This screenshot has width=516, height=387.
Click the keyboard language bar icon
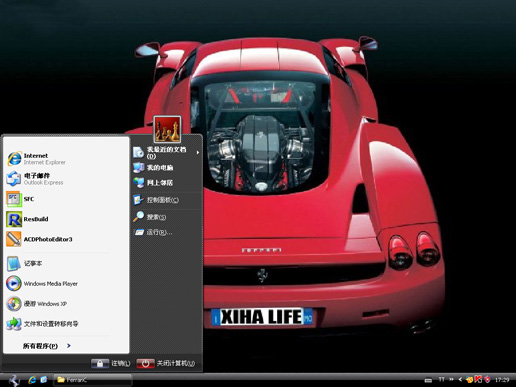pos(428,380)
